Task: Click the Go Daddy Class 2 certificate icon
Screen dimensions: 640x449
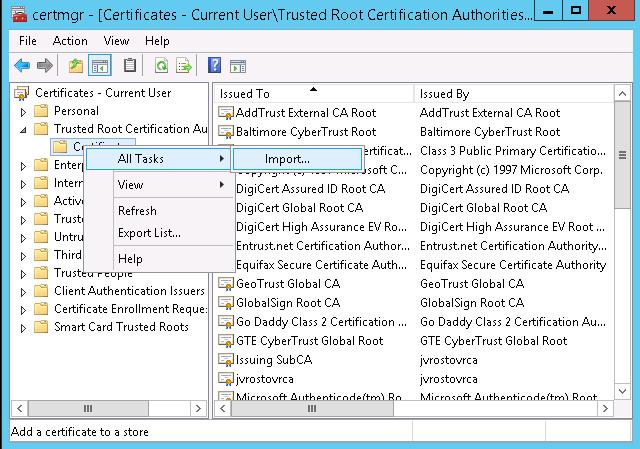Action: tap(226, 322)
